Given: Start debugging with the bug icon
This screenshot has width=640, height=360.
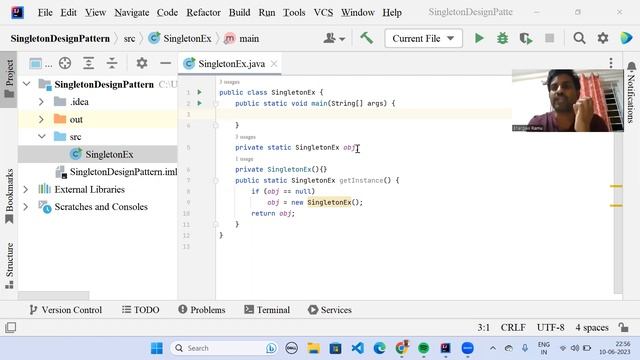Looking at the screenshot, I should tap(502, 38).
